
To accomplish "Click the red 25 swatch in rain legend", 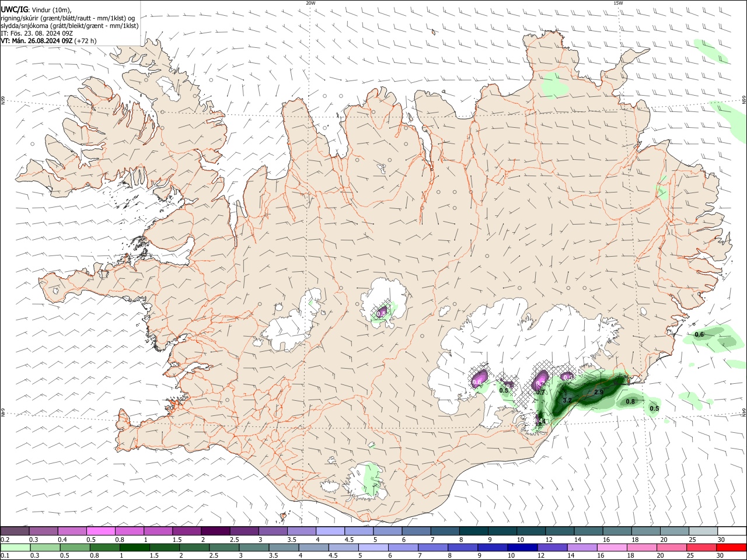I will point(702,547).
